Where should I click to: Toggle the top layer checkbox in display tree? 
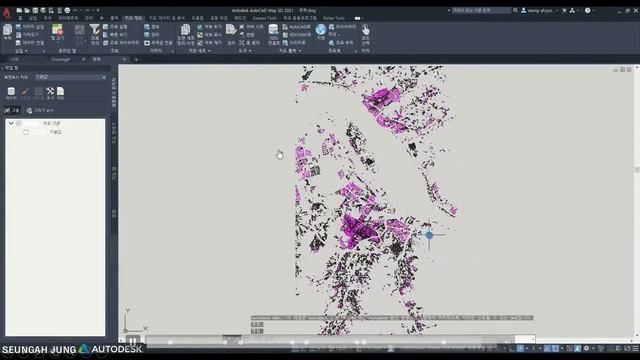point(19,123)
